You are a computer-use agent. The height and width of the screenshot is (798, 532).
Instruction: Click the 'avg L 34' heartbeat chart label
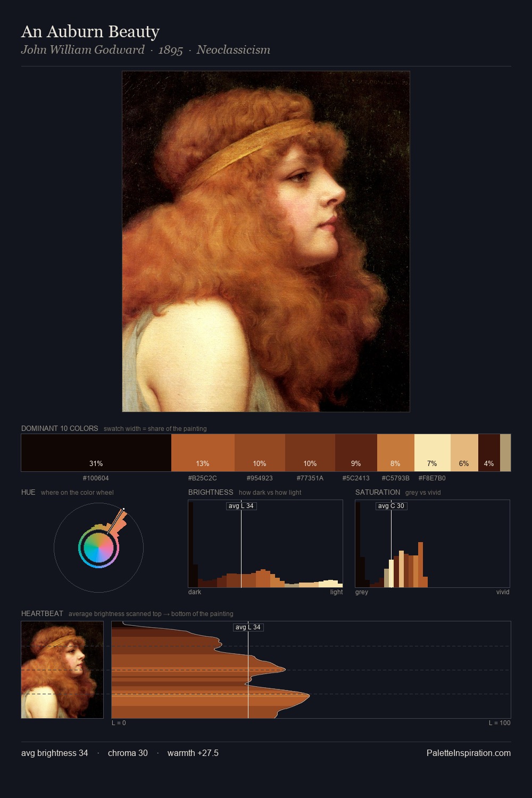[248, 627]
